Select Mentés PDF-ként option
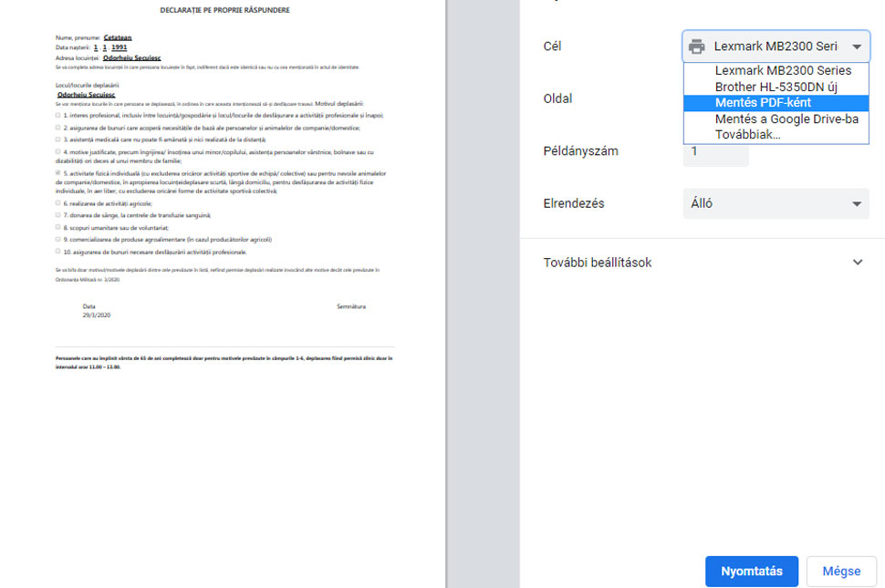Viewport: 885px width, 588px height. pos(763,102)
